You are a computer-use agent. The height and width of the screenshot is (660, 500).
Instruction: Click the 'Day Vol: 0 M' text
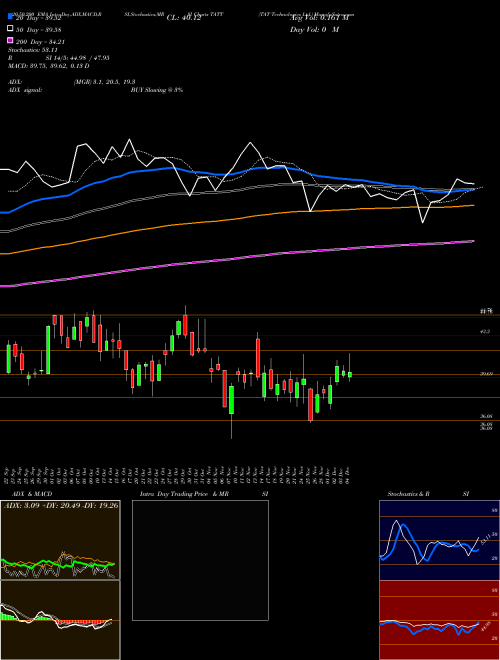click(x=314, y=29)
